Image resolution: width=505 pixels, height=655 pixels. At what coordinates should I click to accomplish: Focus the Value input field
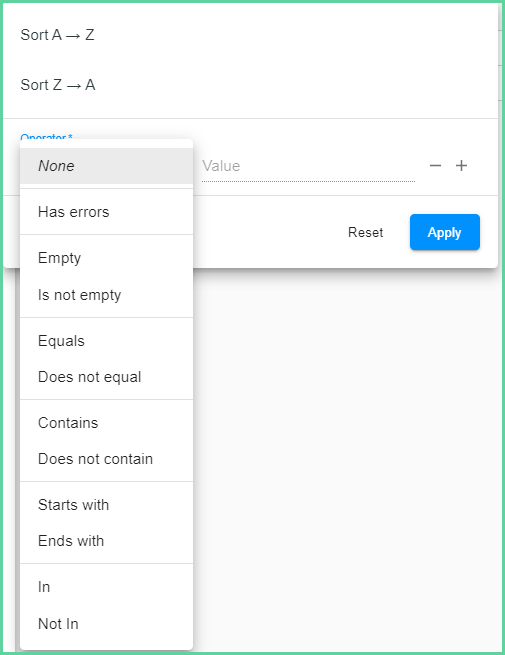[x=308, y=166]
